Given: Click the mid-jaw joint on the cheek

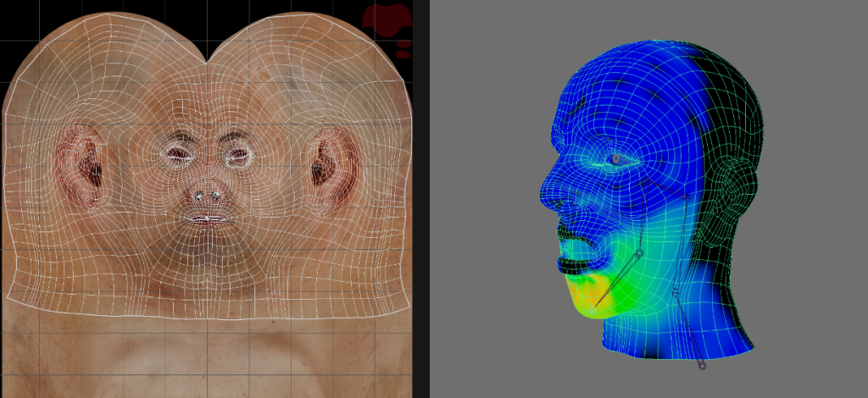Looking at the screenshot, I should 639,253.
